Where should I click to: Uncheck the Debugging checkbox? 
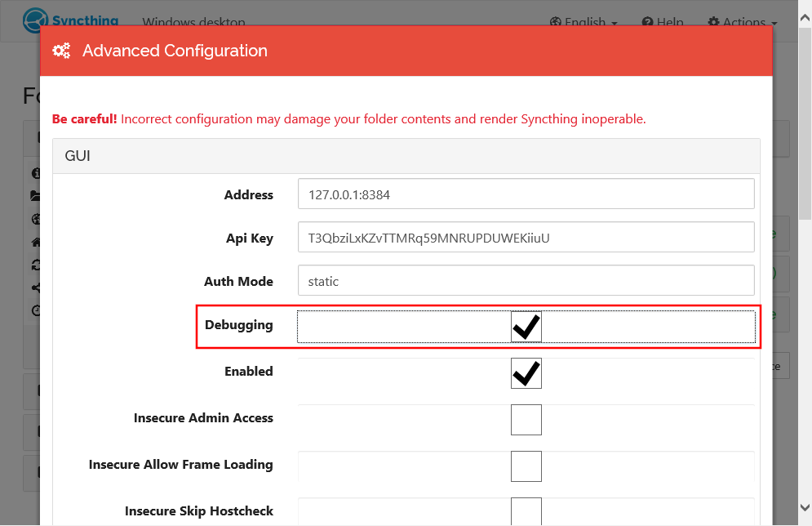click(526, 327)
